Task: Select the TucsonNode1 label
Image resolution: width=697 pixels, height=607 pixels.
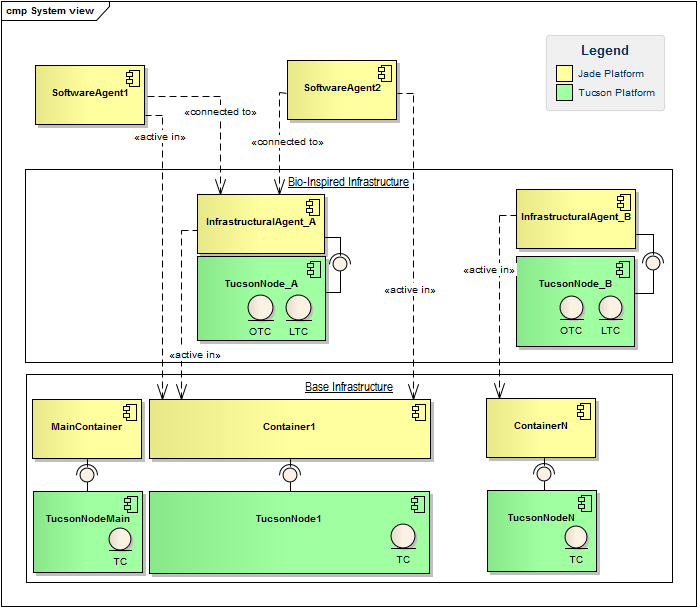Action: pyautogui.click(x=288, y=519)
